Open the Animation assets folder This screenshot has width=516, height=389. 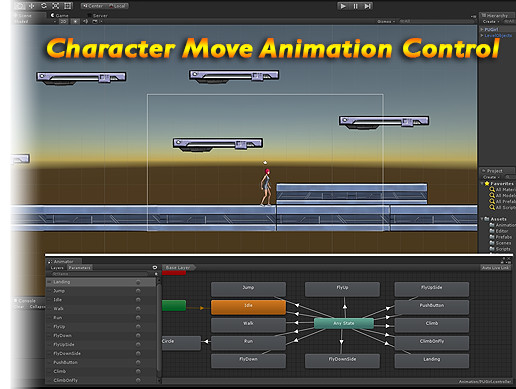(502, 225)
